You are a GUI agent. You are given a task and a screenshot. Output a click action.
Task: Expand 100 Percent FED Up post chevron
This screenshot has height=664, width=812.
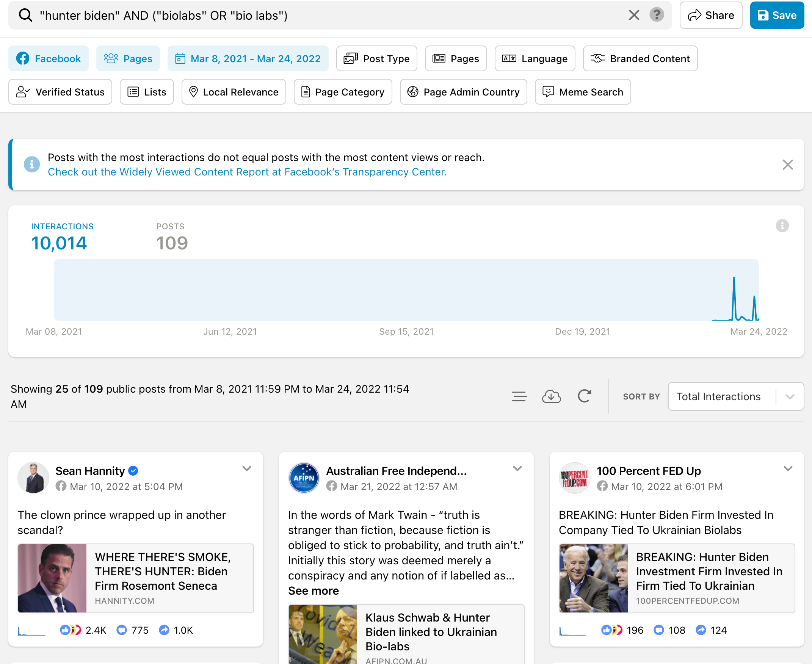tap(788, 468)
